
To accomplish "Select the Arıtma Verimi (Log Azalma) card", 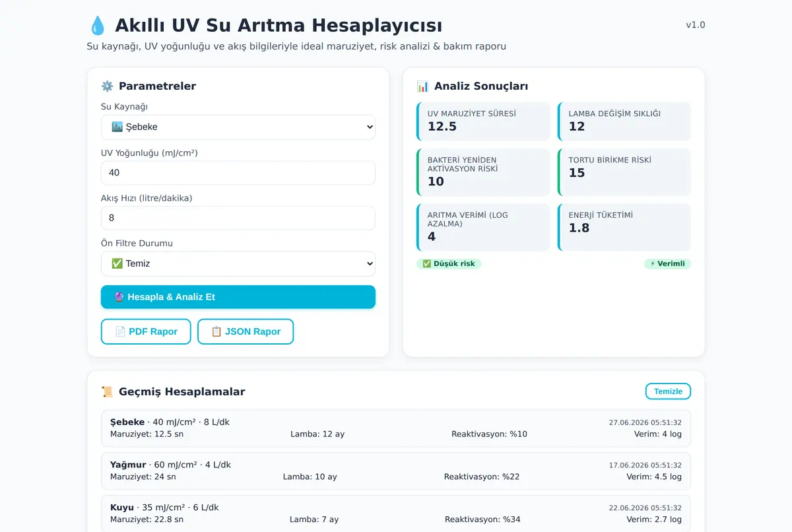I will point(483,227).
